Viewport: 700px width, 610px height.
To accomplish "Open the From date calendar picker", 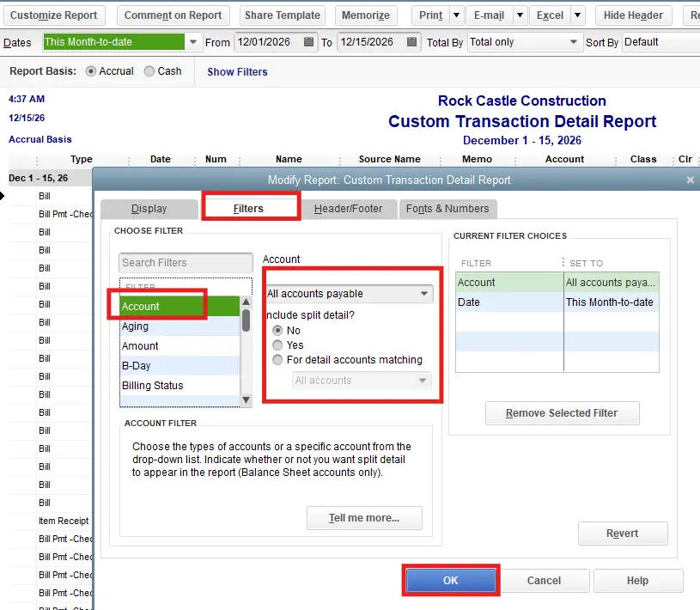I will point(309,42).
